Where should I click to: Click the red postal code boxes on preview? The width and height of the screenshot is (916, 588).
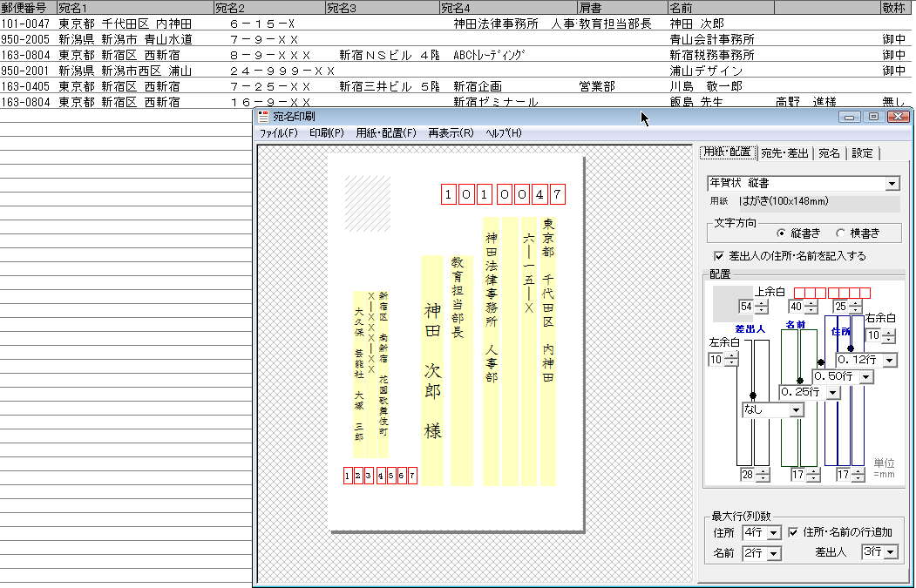[503, 194]
